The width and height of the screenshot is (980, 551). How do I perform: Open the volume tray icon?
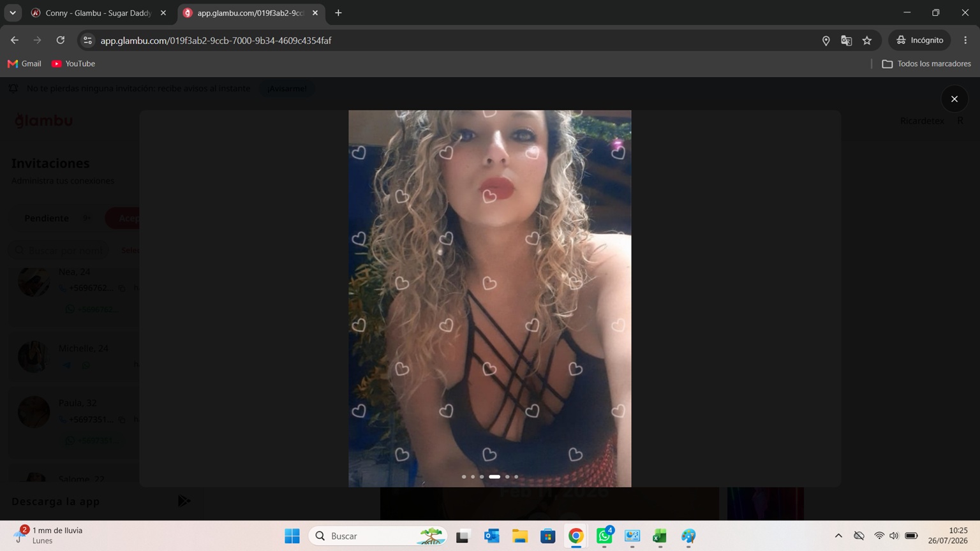[894, 536]
